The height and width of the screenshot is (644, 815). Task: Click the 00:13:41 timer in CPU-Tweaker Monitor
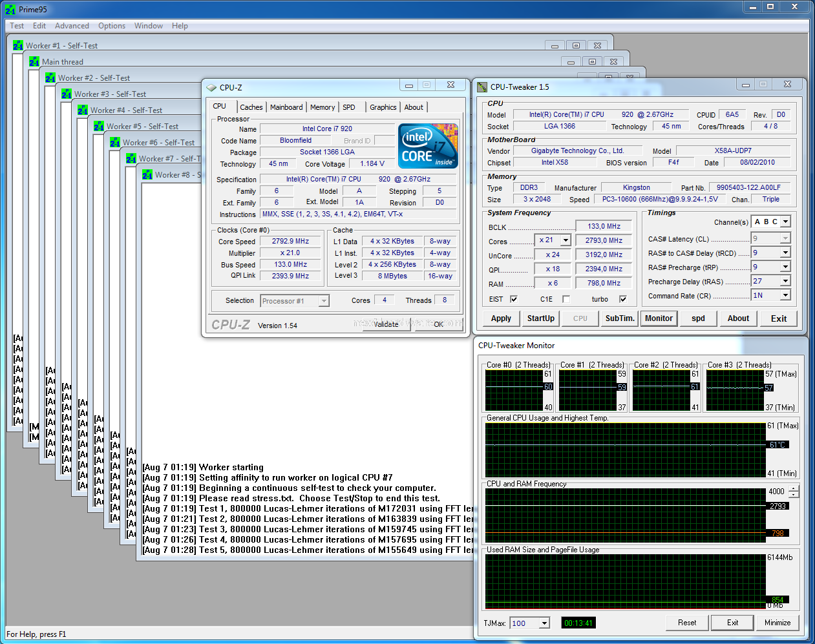click(x=578, y=623)
